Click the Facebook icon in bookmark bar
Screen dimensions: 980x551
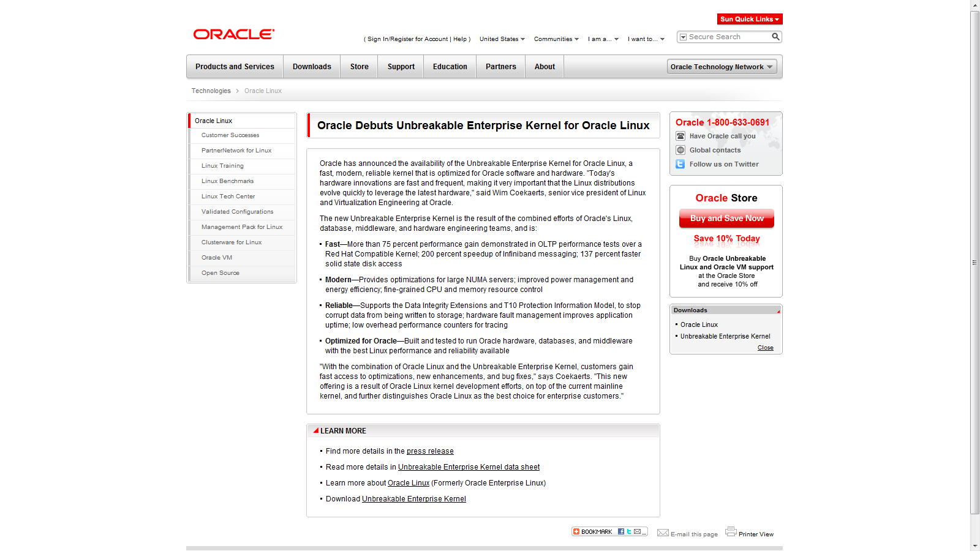(x=621, y=531)
